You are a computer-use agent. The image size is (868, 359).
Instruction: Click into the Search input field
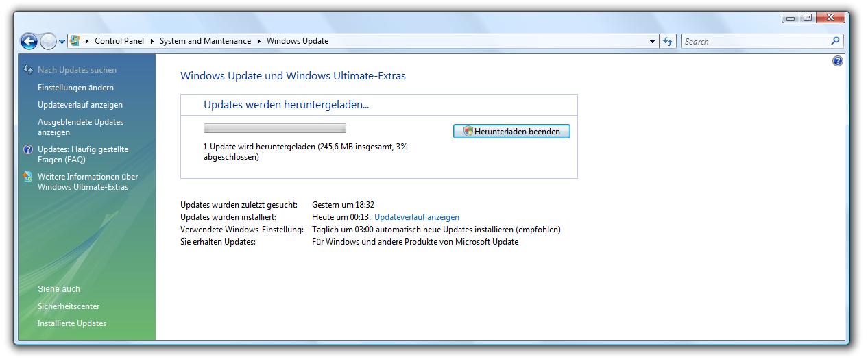[754, 42]
